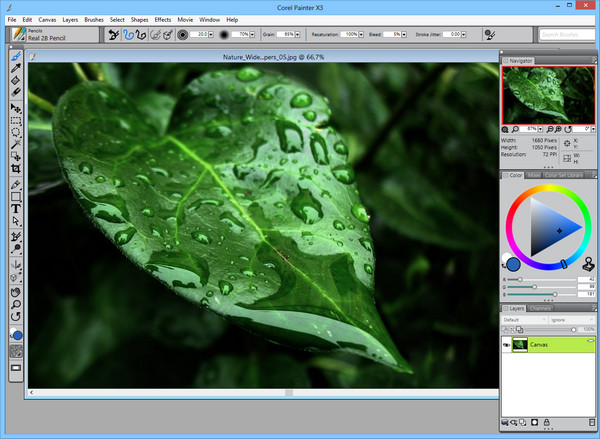This screenshot has width=600, height=439.
Task: Pick the Dropper tool
Action: click(x=16, y=67)
